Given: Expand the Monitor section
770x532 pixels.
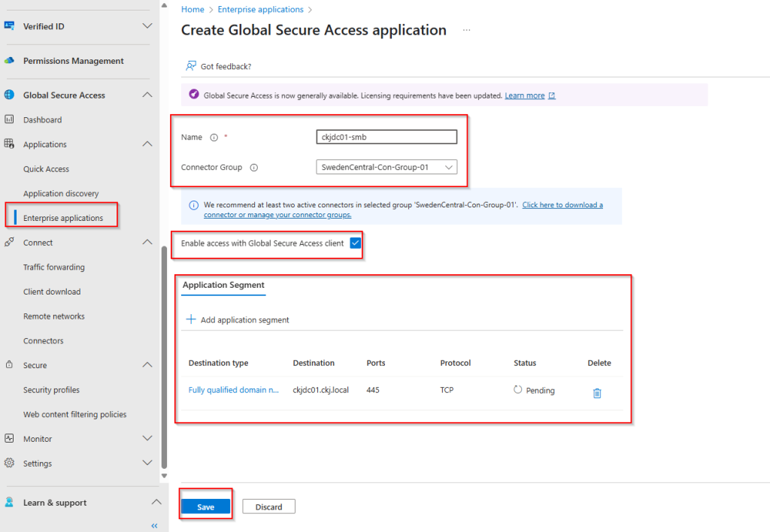Looking at the screenshot, I should [x=147, y=439].
